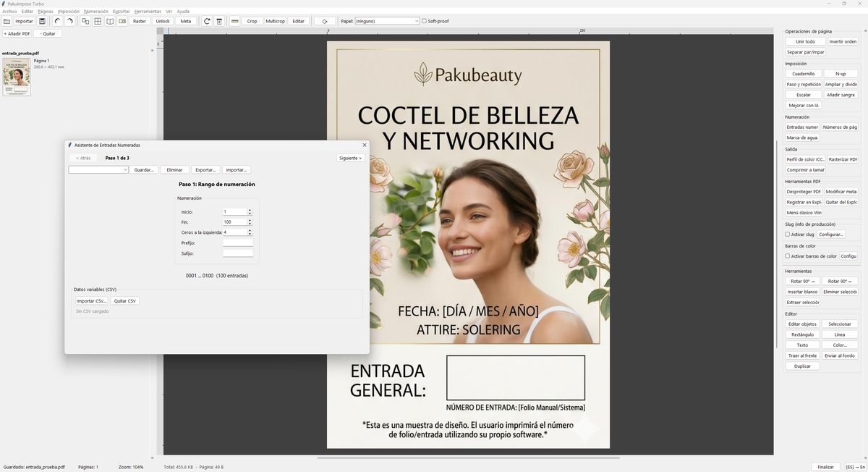This screenshot has width=868, height=472.
Task: Click the Multicrop toolbar button
Action: (276, 21)
